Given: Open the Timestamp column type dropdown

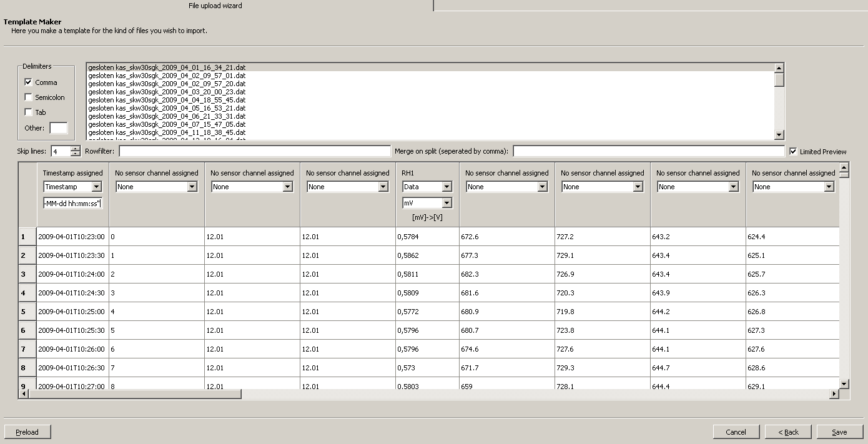Looking at the screenshot, I should click(x=96, y=187).
